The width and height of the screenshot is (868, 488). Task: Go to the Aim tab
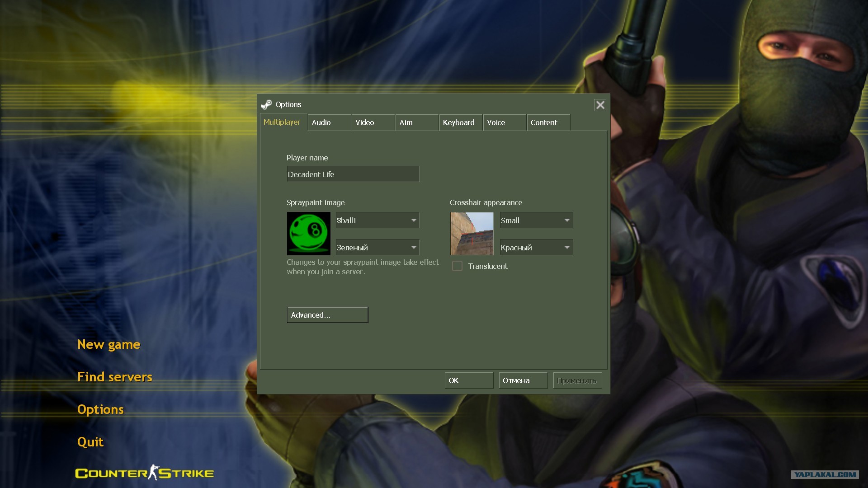(417, 122)
